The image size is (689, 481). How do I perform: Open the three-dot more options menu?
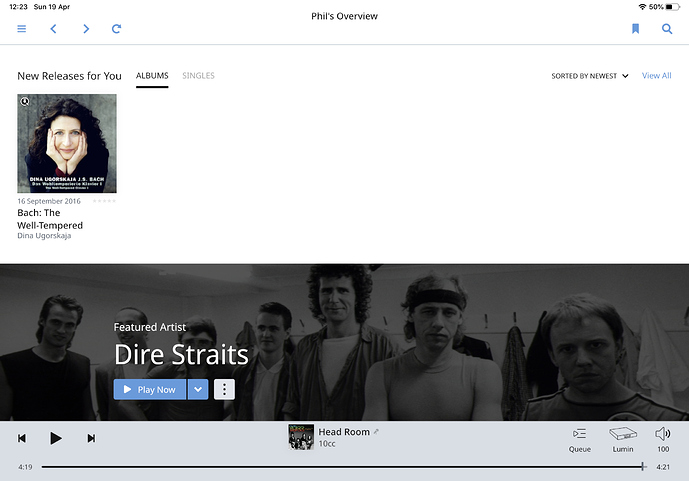(225, 390)
